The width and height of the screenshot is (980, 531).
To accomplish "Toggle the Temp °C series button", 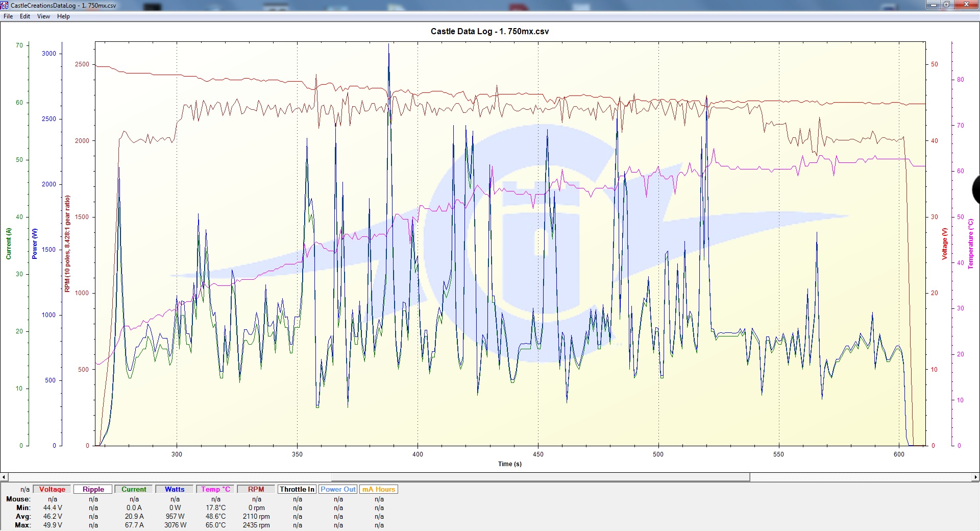I will [215, 489].
